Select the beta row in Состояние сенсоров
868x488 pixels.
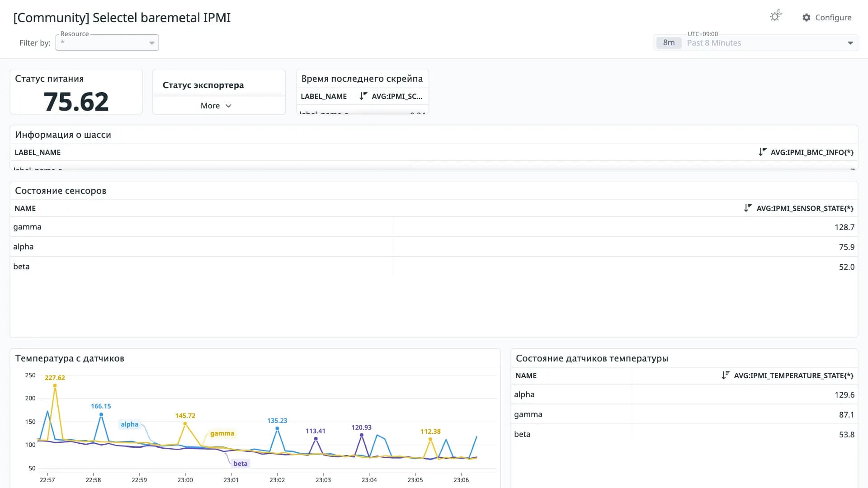pos(434,267)
